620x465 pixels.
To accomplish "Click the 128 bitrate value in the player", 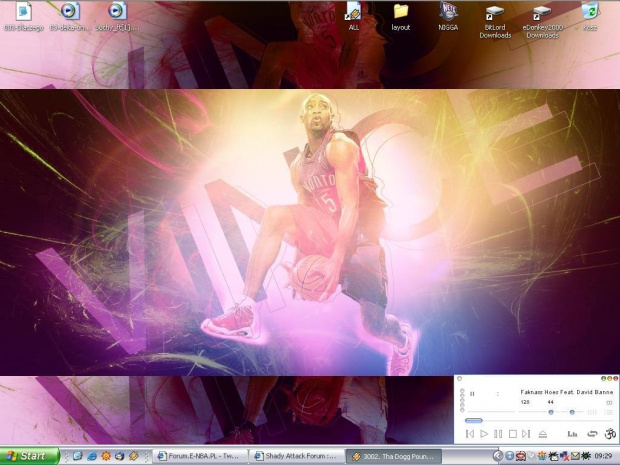I will pyautogui.click(x=525, y=402).
